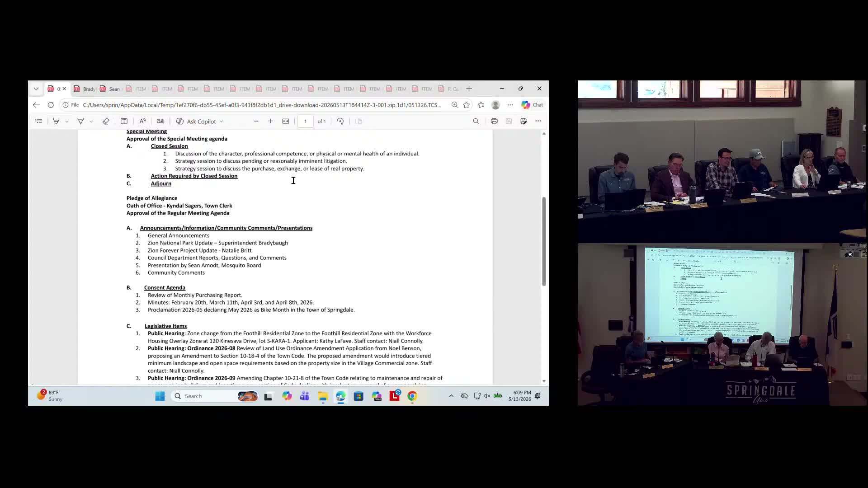
Task: Open the tab actions menu chevron
Action: [36, 89]
